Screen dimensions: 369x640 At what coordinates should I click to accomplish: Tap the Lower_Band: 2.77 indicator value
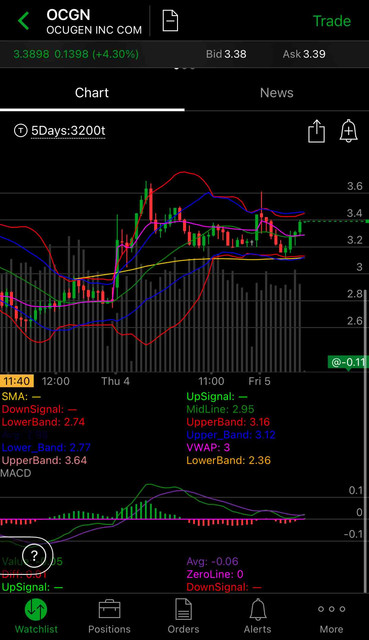[x=46, y=447]
